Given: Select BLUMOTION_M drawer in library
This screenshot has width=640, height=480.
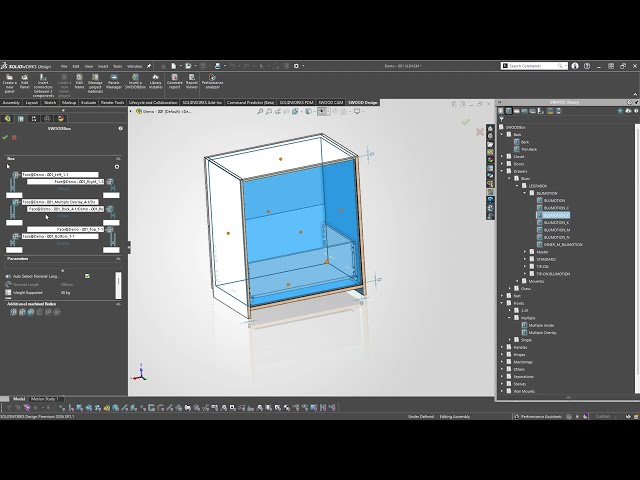Looking at the screenshot, I should (553, 230).
